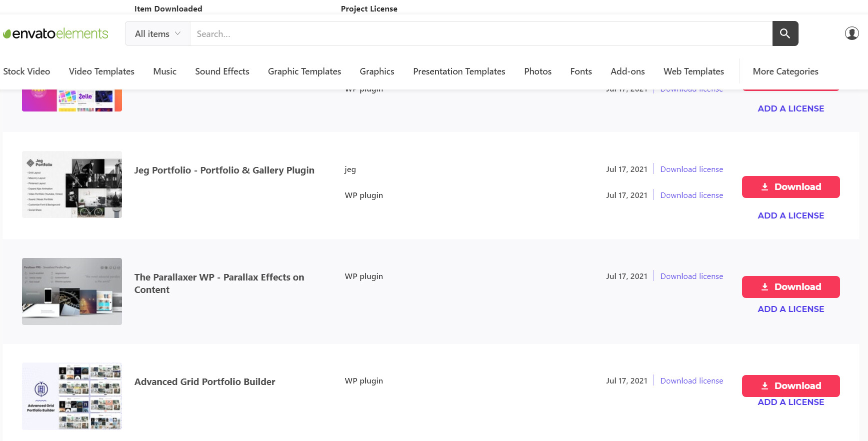The image size is (868, 441).
Task: Download license for Jeg Portfolio's WP plugin project
Action: (692, 195)
